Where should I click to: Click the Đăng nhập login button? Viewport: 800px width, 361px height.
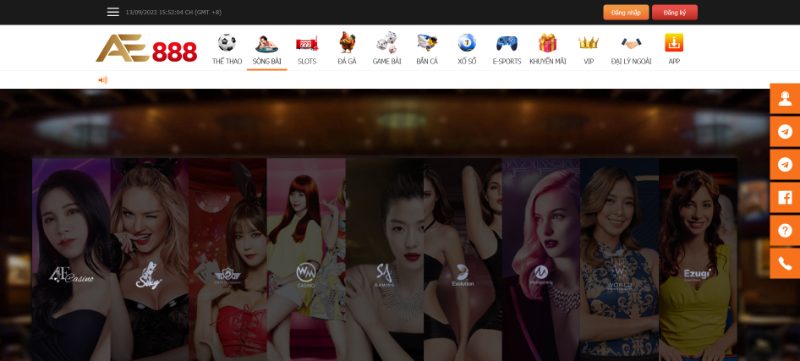[x=626, y=12]
